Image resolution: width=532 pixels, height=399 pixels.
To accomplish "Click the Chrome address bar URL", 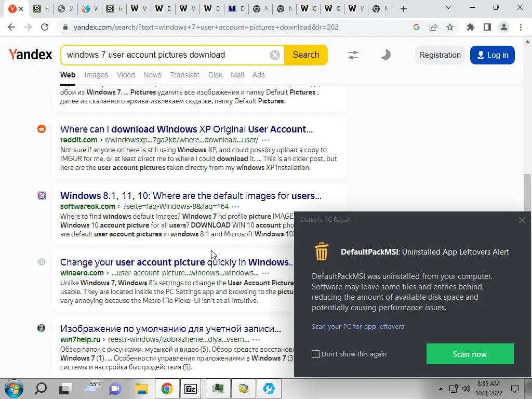I will [x=206, y=27].
